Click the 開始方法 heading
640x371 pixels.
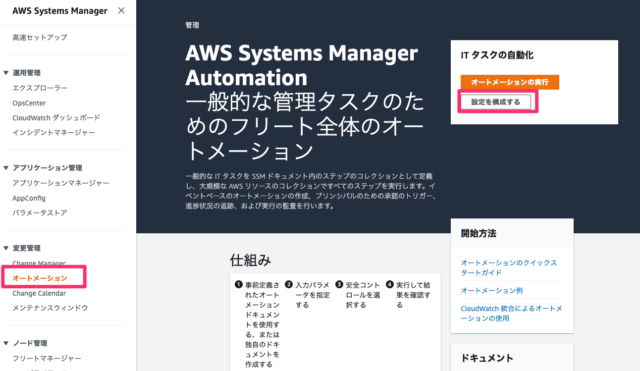[x=478, y=233]
